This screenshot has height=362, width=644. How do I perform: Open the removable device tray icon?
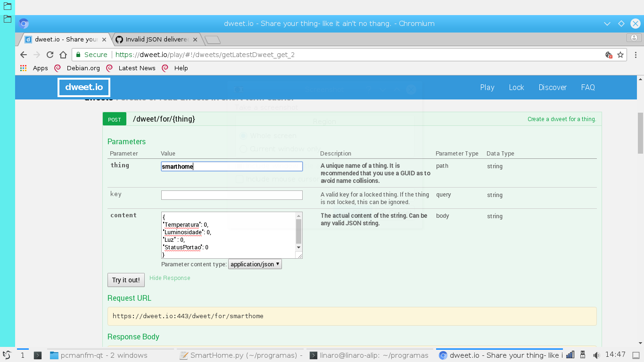coord(583,355)
